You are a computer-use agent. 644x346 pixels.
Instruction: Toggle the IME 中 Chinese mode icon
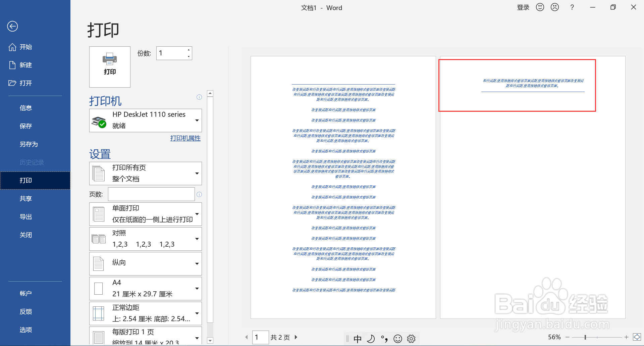[358, 339]
